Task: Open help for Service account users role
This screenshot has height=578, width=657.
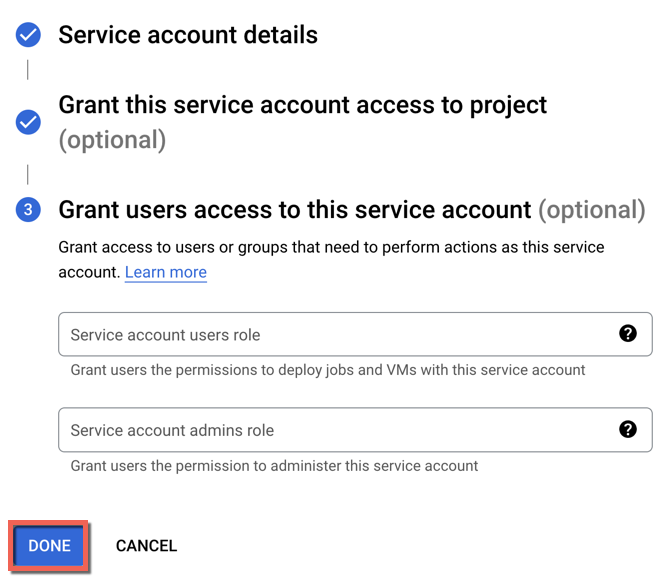Action: (x=628, y=334)
